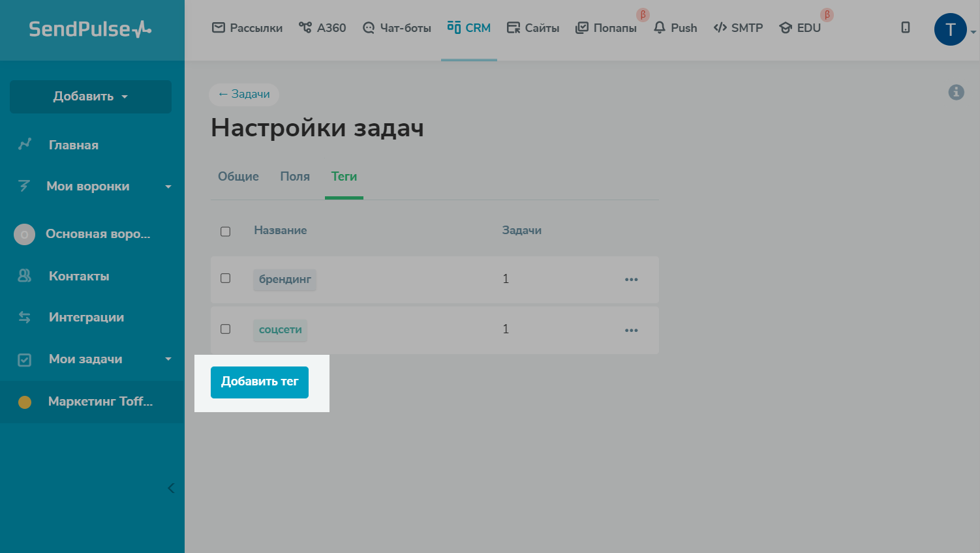Tick the select-all checkbox in table header
This screenshot has height=553, width=980.
click(x=226, y=232)
